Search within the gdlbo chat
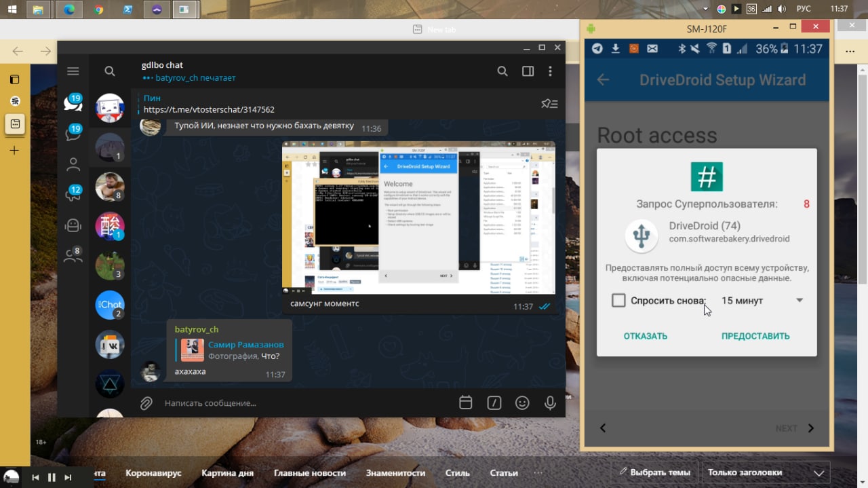The height and width of the screenshot is (488, 868). click(502, 71)
